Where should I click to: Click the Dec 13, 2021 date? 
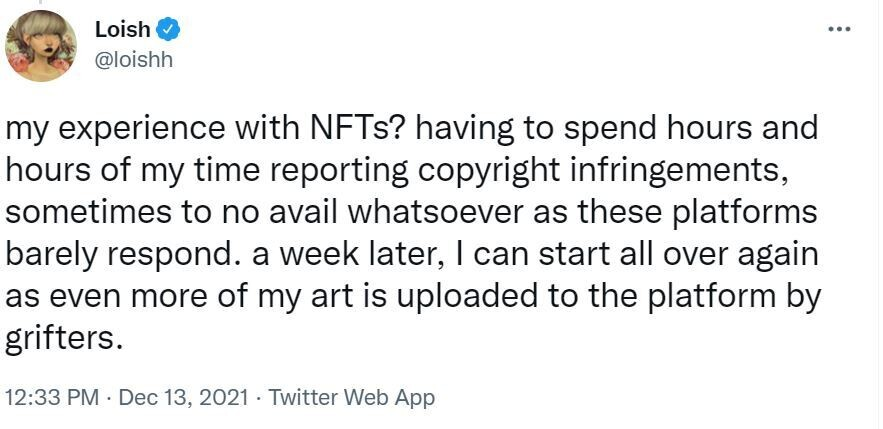click(x=183, y=397)
